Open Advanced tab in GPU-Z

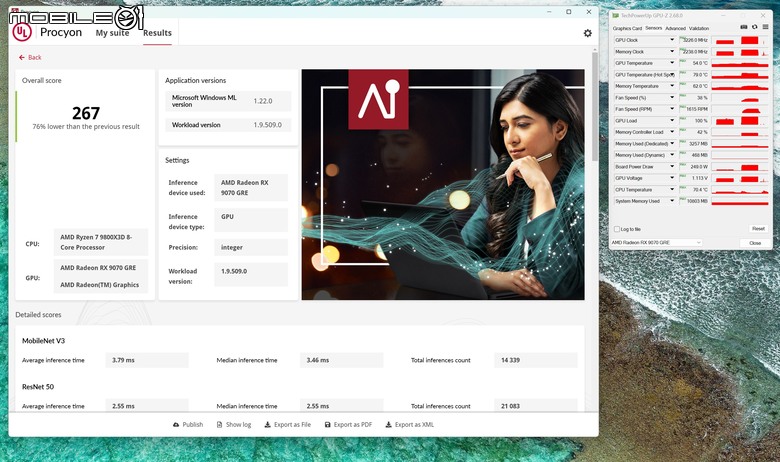point(675,28)
